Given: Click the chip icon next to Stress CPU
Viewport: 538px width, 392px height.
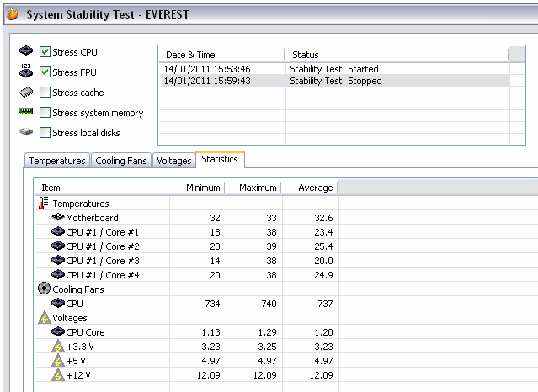Looking at the screenshot, I should [26, 51].
